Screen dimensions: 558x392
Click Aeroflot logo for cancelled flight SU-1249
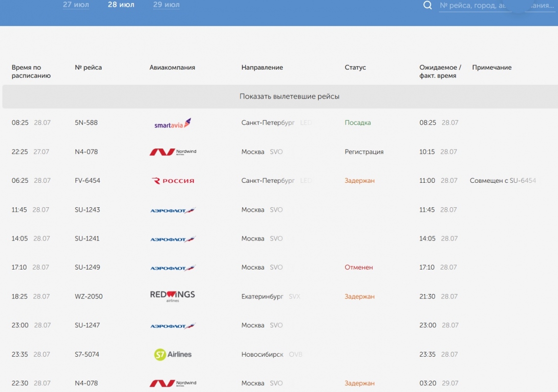point(173,268)
